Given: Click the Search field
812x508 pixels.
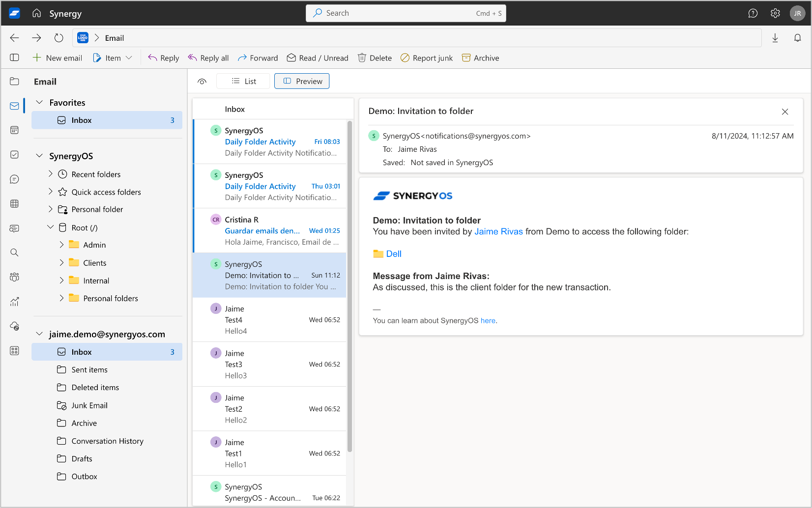Looking at the screenshot, I should pyautogui.click(x=406, y=13).
